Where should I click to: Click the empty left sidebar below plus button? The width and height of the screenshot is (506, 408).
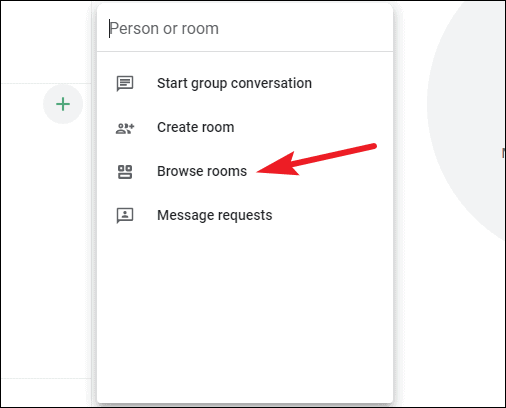(x=46, y=250)
